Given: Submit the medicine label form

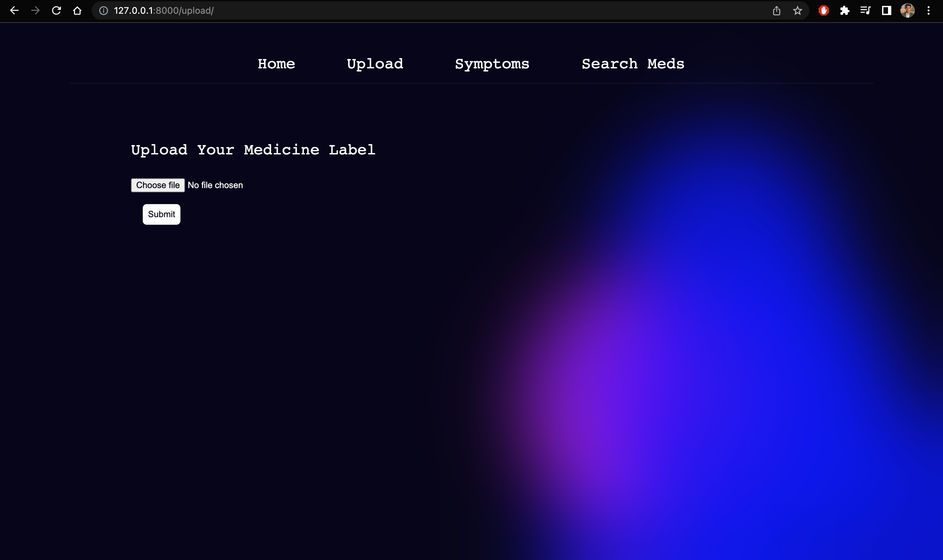Looking at the screenshot, I should pyautogui.click(x=161, y=214).
